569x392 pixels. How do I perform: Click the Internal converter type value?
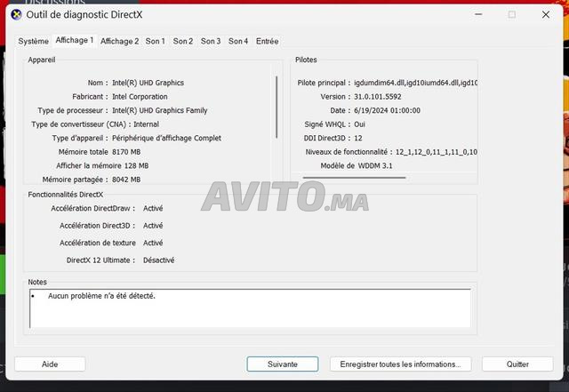pos(146,124)
